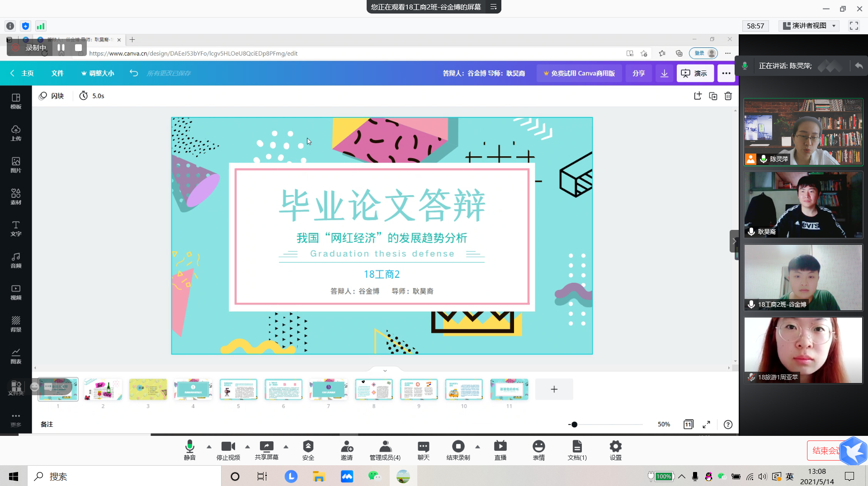The width and height of the screenshot is (868, 486).
Task: Click the zoom slider handle at 50%
Action: 574,425
